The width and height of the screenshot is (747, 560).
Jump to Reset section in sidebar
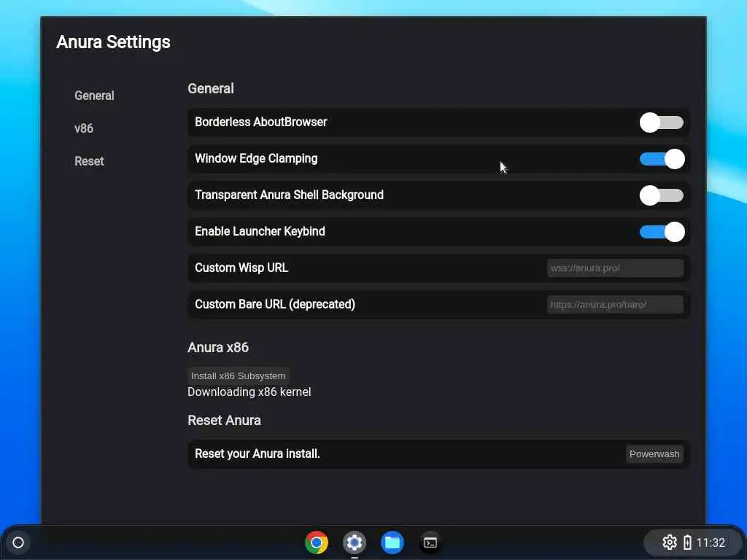pyautogui.click(x=89, y=161)
